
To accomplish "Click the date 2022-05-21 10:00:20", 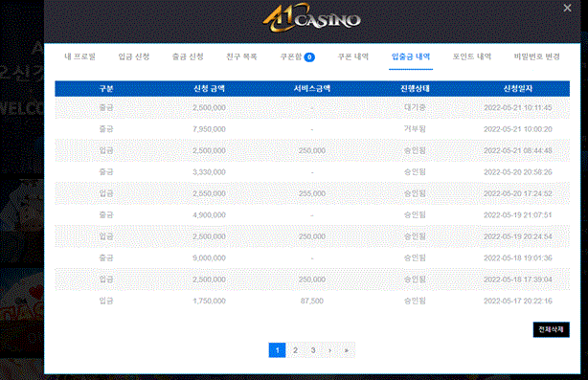I will point(518,129).
